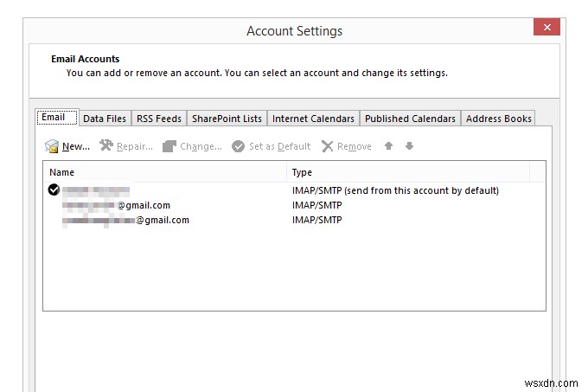Go to Internet Calendars tab

[x=313, y=119]
